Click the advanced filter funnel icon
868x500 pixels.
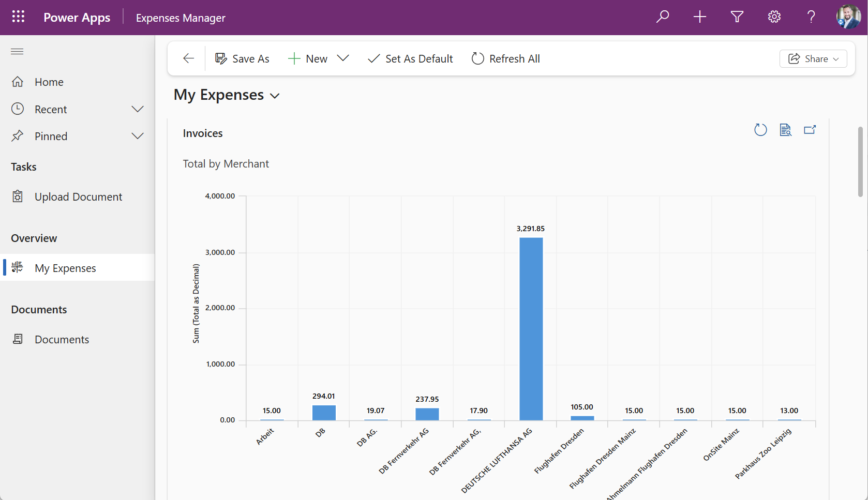tap(737, 17)
